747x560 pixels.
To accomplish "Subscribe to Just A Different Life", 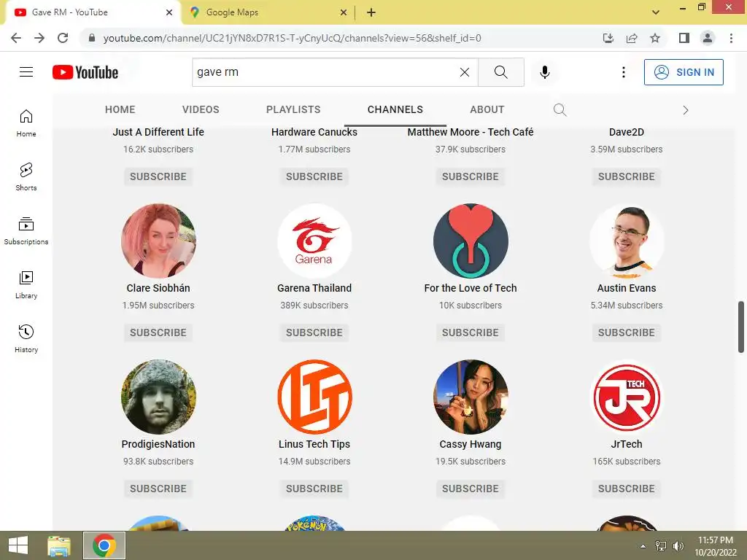I will (158, 176).
